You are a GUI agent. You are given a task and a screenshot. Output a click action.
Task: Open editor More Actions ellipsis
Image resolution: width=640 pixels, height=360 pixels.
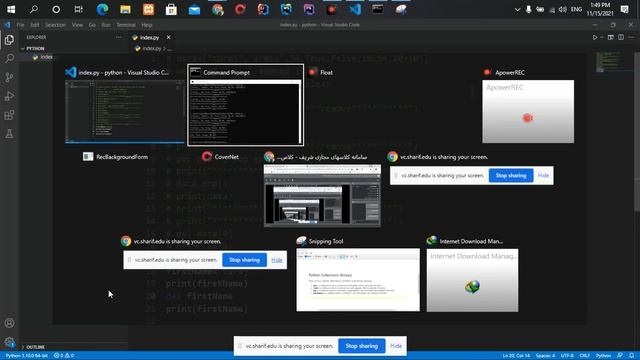coord(631,37)
